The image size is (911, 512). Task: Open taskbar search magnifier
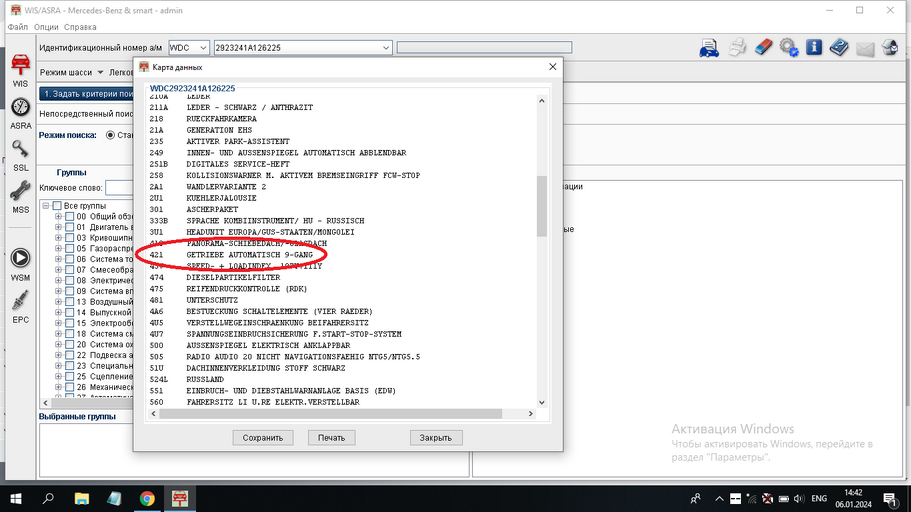[48, 499]
